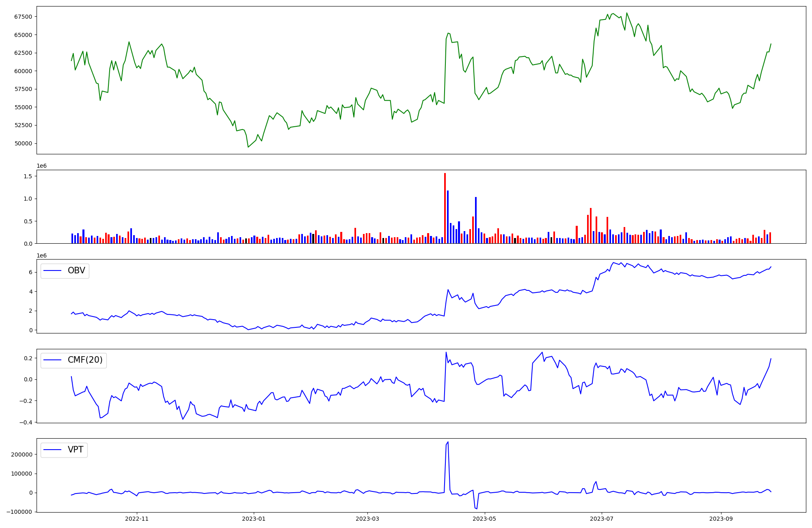This screenshot has width=812, height=528.
Task: Click the tallest blue volume bar near 1.0
Action: point(476,220)
